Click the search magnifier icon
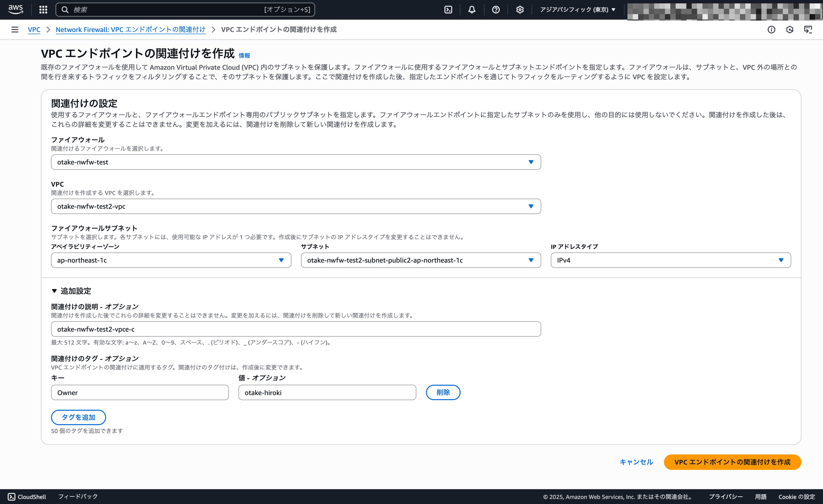Screen dimensions: 823x504 tap(65, 10)
